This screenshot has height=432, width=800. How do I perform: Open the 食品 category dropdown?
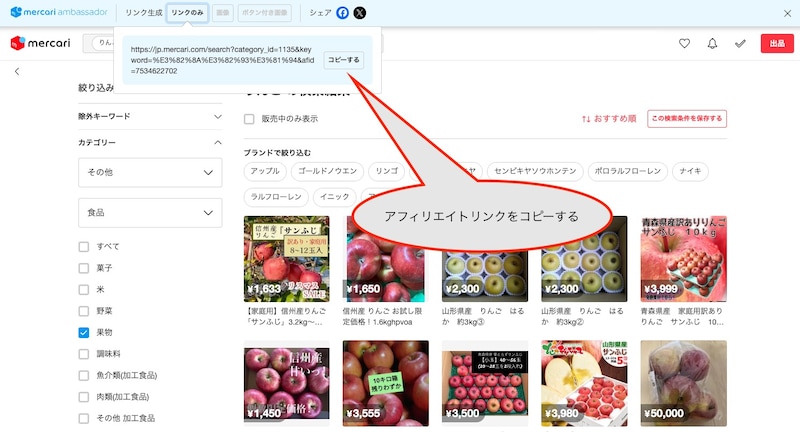[150, 213]
